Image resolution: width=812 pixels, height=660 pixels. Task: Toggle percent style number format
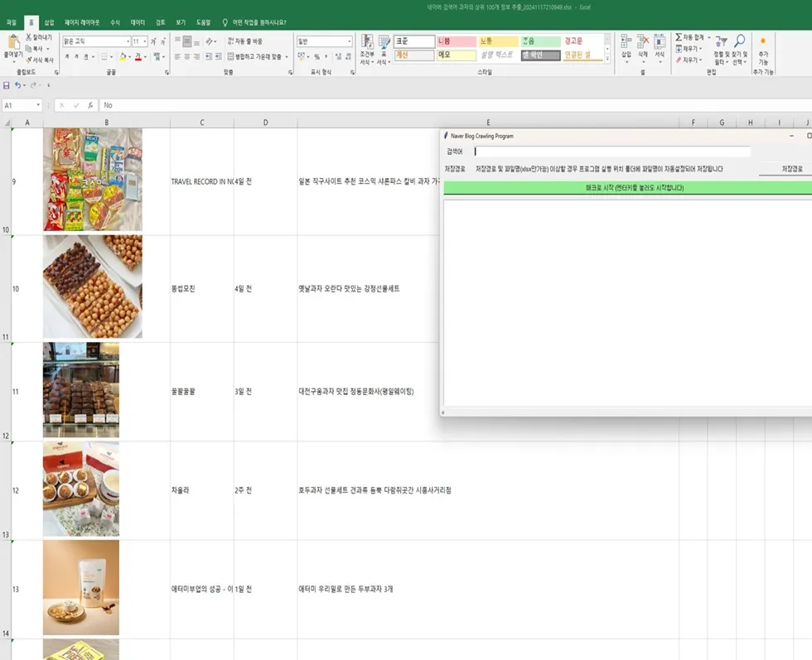click(317, 57)
